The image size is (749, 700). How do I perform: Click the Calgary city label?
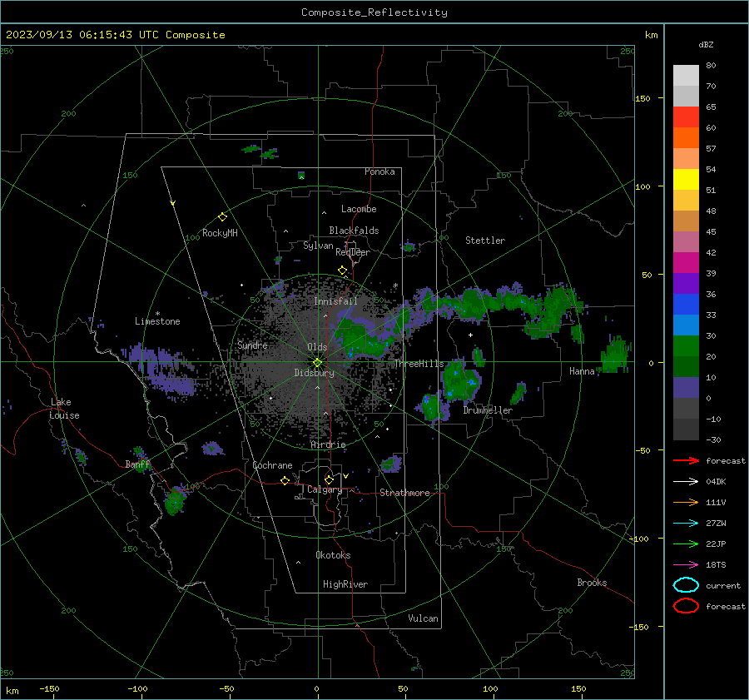pyautogui.click(x=325, y=489)
